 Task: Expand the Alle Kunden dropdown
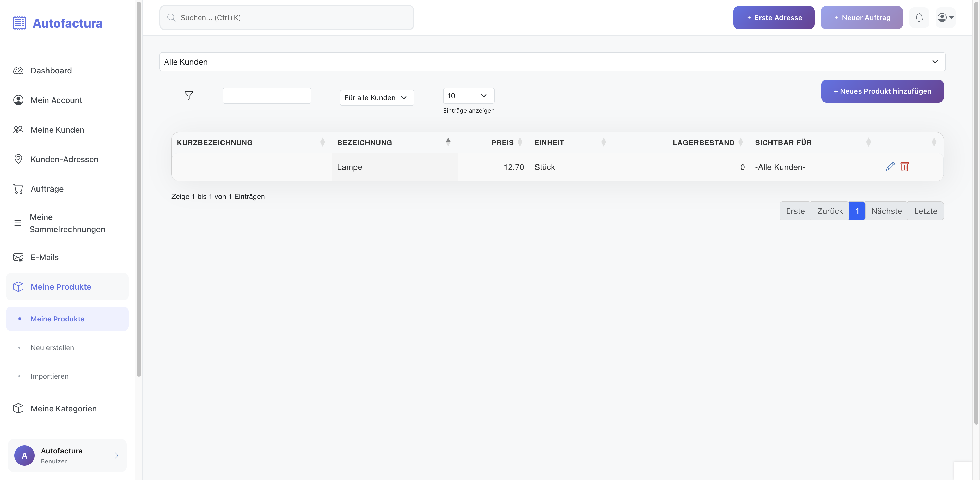552,62
